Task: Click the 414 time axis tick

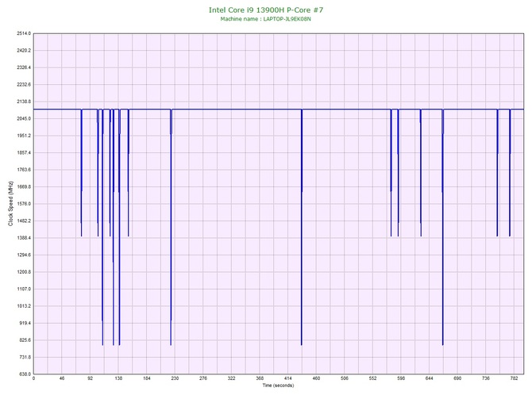Action: 287,378
